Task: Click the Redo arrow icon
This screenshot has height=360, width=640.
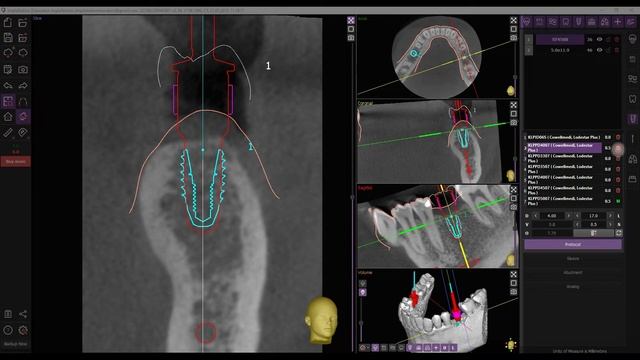Action: point(23,85)
